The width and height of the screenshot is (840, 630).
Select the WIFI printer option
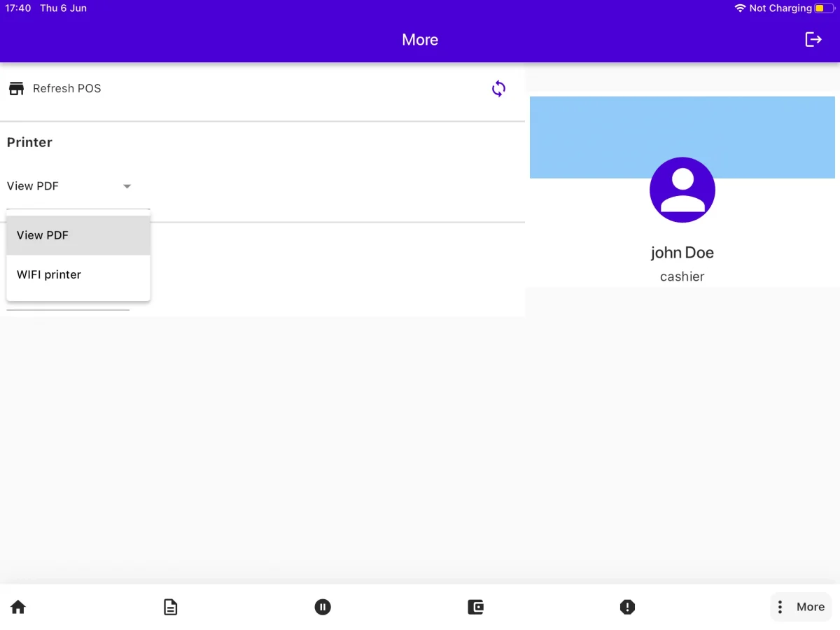pos(48,274)
